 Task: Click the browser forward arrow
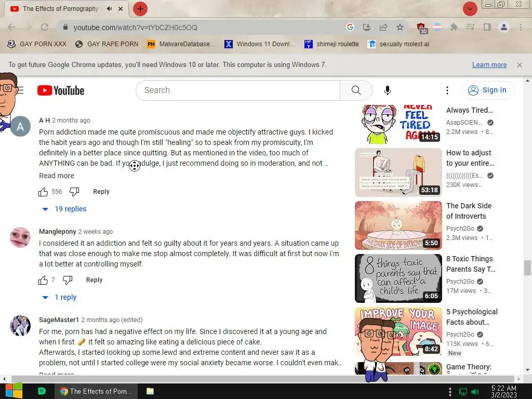[x=28, y=27]
